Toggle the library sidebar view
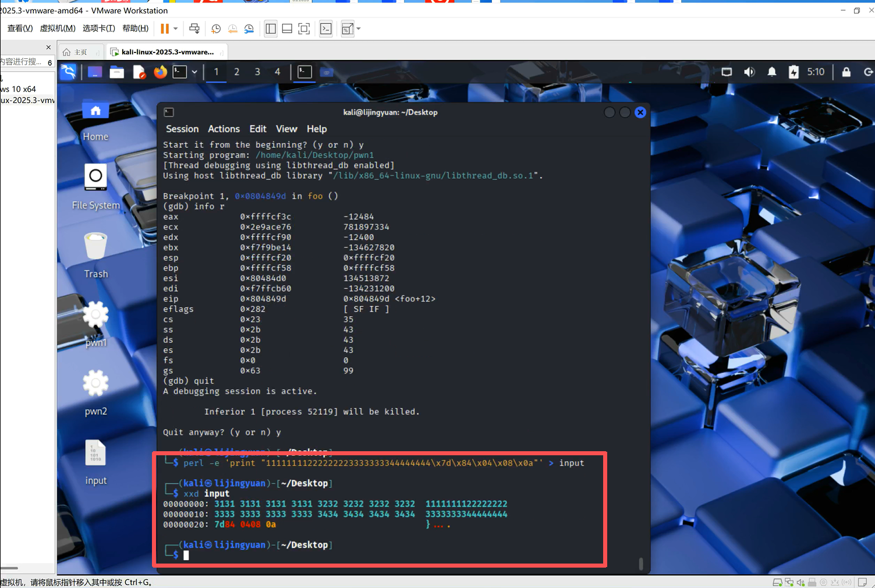Image resolution: width=875 pixels, height=588 pixels. [271, 29]
